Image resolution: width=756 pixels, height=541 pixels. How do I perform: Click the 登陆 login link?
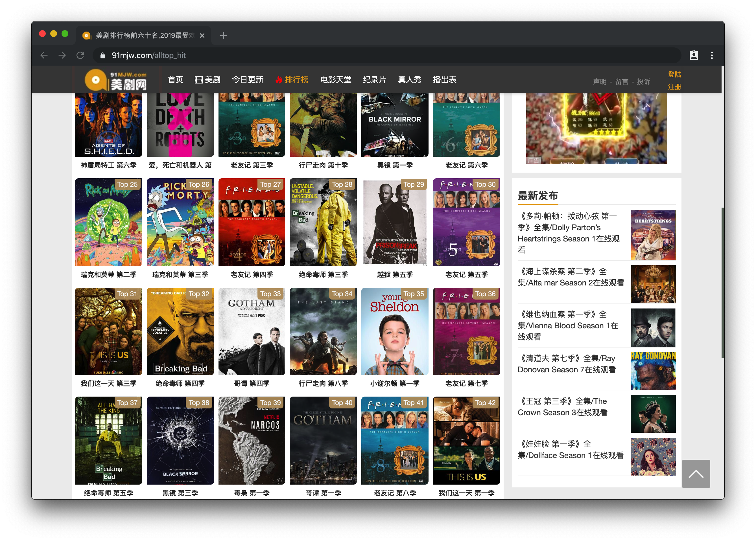pyautogui.click(x=674, y=74)
